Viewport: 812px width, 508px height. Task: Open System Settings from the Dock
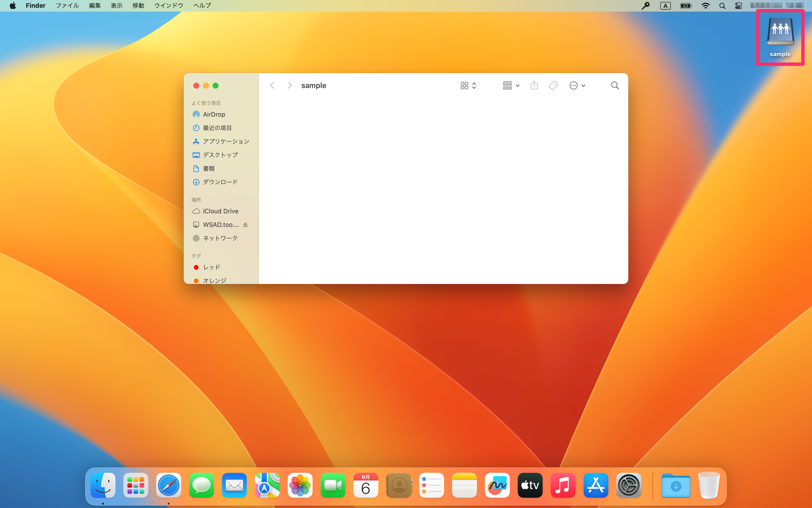coord(629,486)
